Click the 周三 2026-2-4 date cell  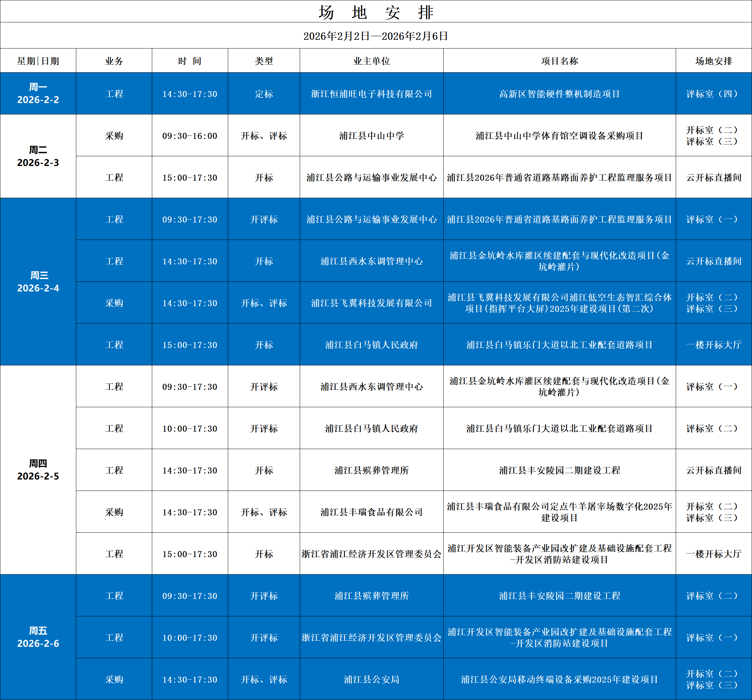click(x=38, y=281)
